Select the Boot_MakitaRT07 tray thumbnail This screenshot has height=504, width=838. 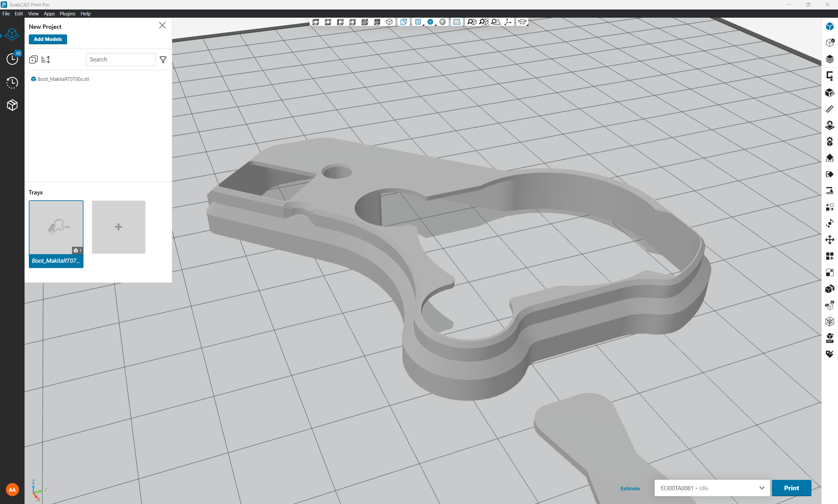56,227
